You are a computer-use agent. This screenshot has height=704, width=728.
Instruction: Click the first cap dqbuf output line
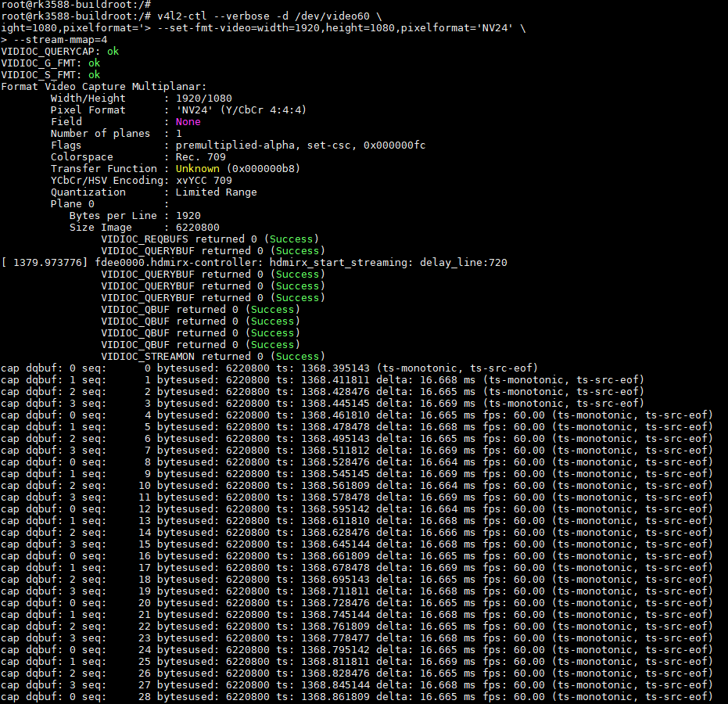tap(235, 368)
